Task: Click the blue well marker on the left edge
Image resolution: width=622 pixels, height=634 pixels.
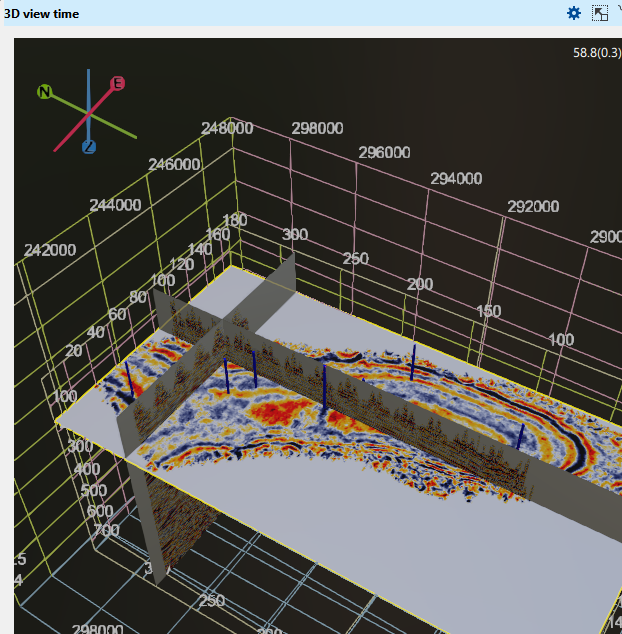Action: [129, 379]
